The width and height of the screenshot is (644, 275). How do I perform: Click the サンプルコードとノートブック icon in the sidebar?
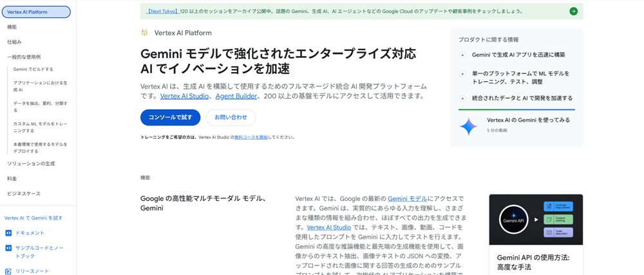pyautogui.click(x=8, y=248)
